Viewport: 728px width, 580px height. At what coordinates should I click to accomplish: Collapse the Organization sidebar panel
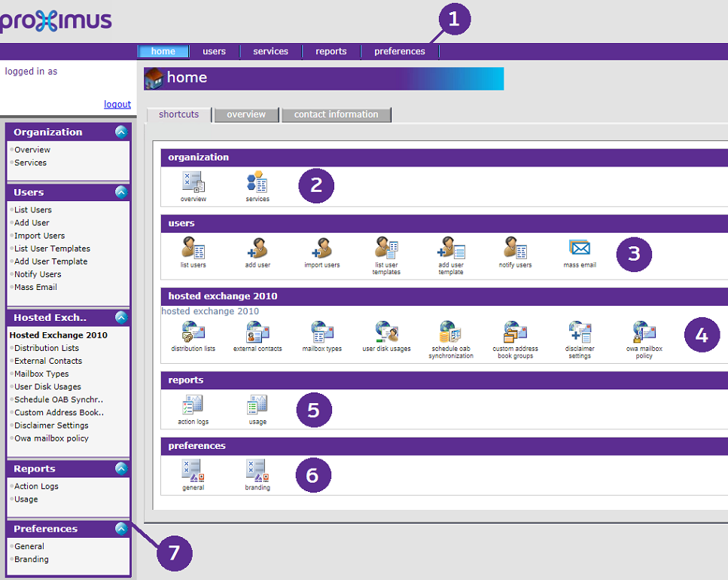click(121, 132)
